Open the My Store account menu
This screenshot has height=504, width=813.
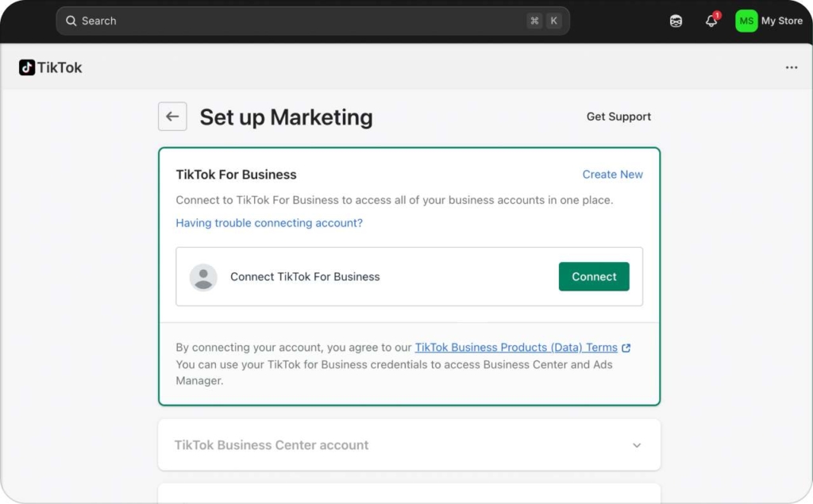(781, 21)
